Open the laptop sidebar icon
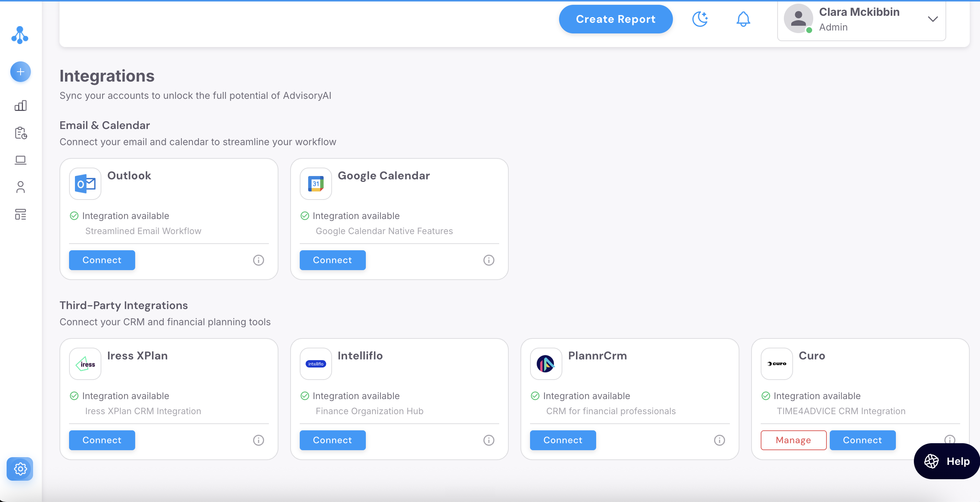Screen dimensions: 980x502 21,160
